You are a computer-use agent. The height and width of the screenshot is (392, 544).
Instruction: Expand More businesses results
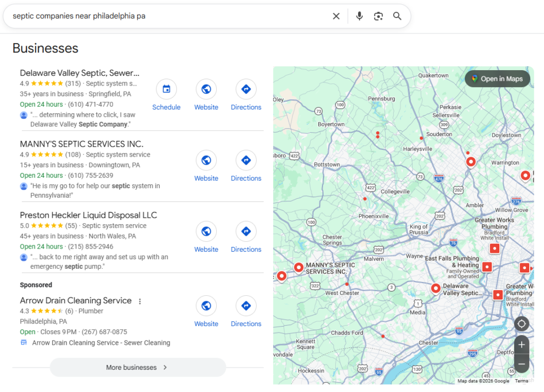(x=138, y=367)
